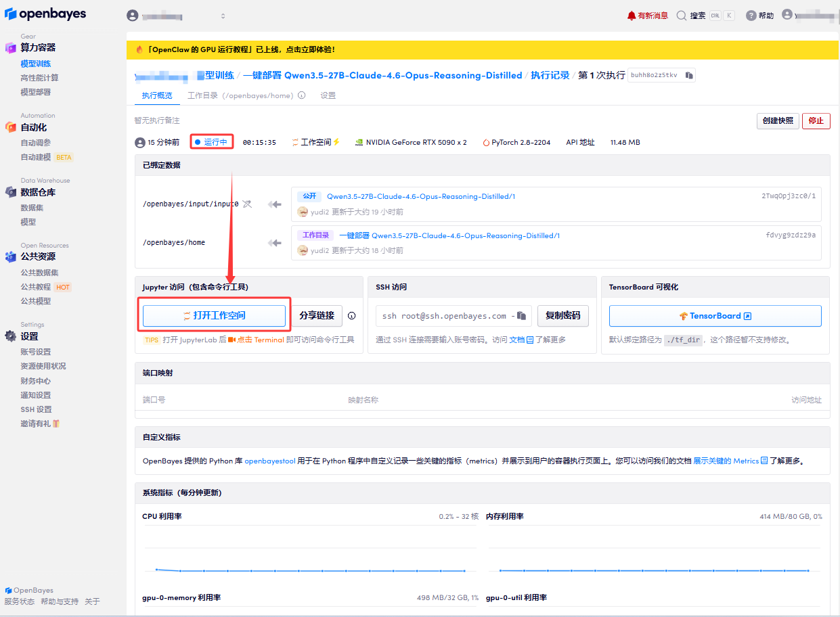The image size is (840, 617).
Task: Open the TensorBoard button
Action: tap(715, 316)
